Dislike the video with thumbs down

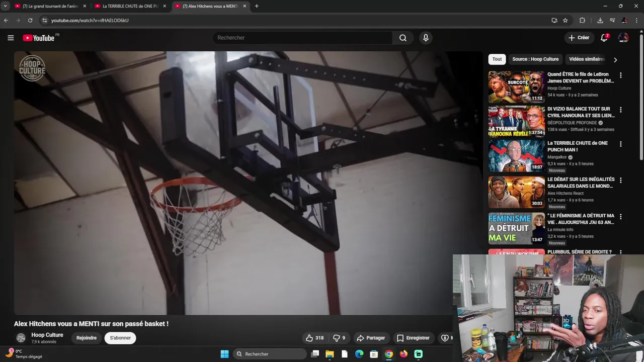point(340,338)
